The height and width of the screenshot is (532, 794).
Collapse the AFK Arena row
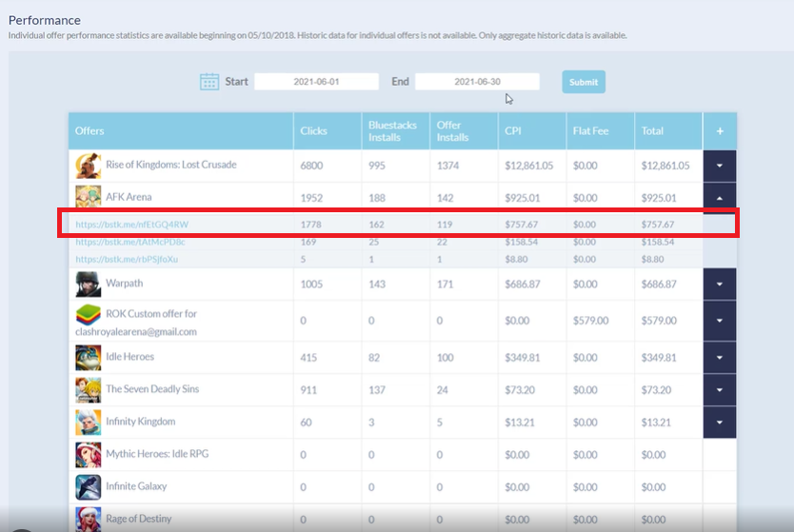click(720, 198)
